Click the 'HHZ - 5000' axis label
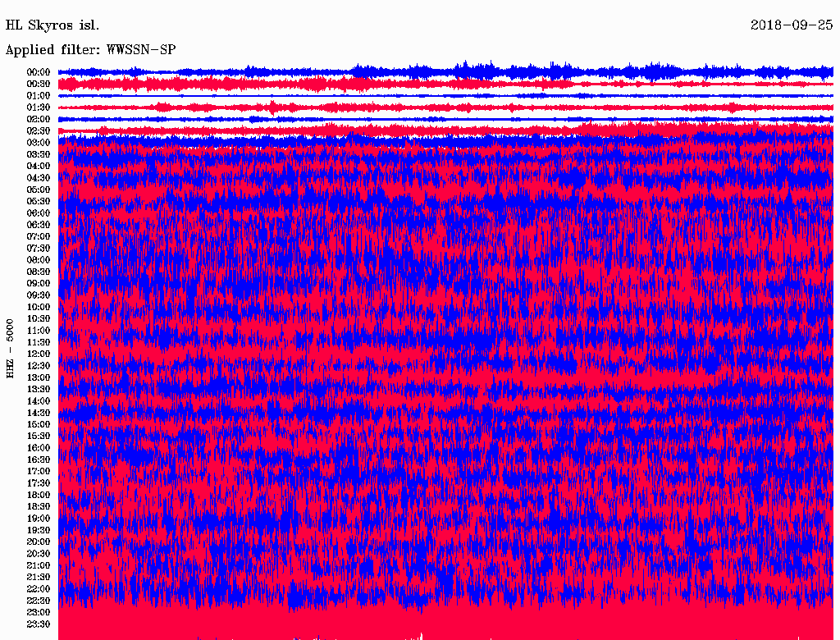The height and width of the screenshot is (640, 840). (10, 349)
